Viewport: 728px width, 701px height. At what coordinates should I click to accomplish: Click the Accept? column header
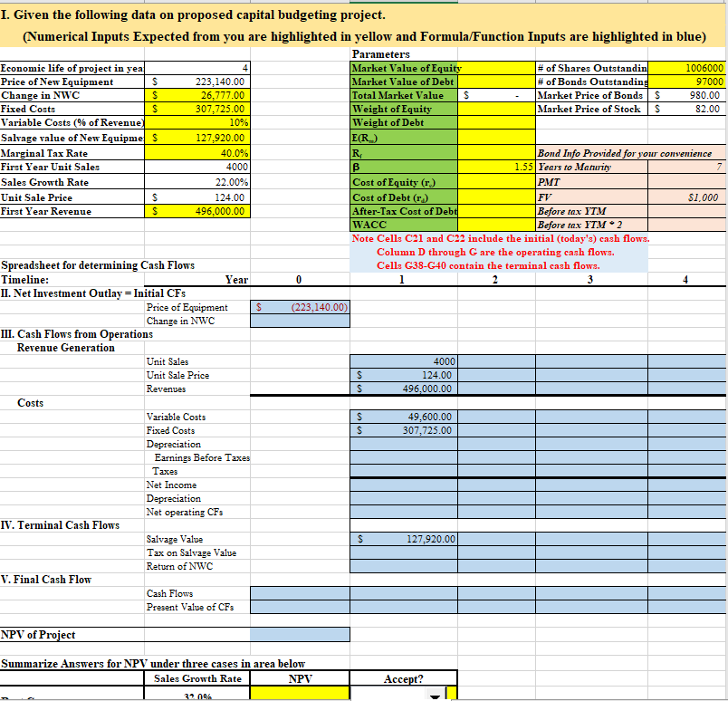pos(404,678)
